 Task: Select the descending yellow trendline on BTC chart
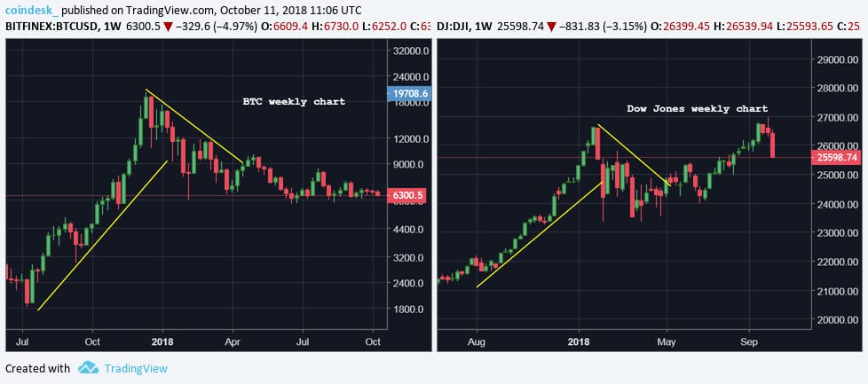click(x=194, y=127)
